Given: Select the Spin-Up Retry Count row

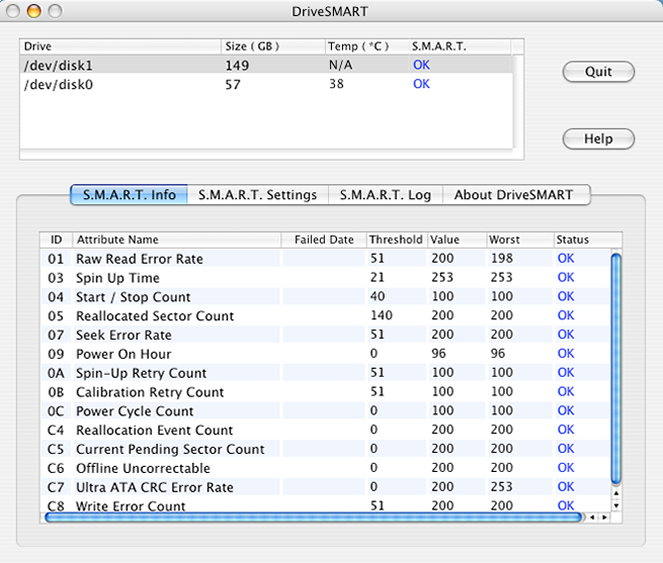Looking at the screenshot, I should pos(325,373).
